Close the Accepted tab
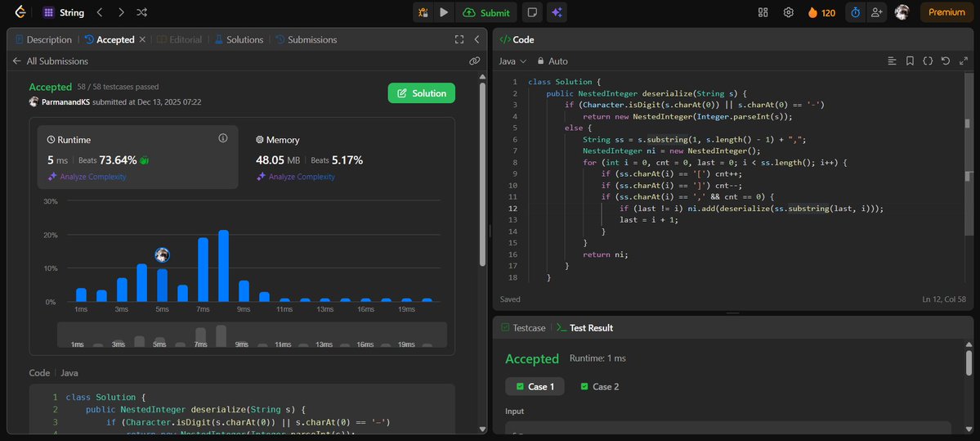Viewport: 980px width, 441px height. coord(142,39)
